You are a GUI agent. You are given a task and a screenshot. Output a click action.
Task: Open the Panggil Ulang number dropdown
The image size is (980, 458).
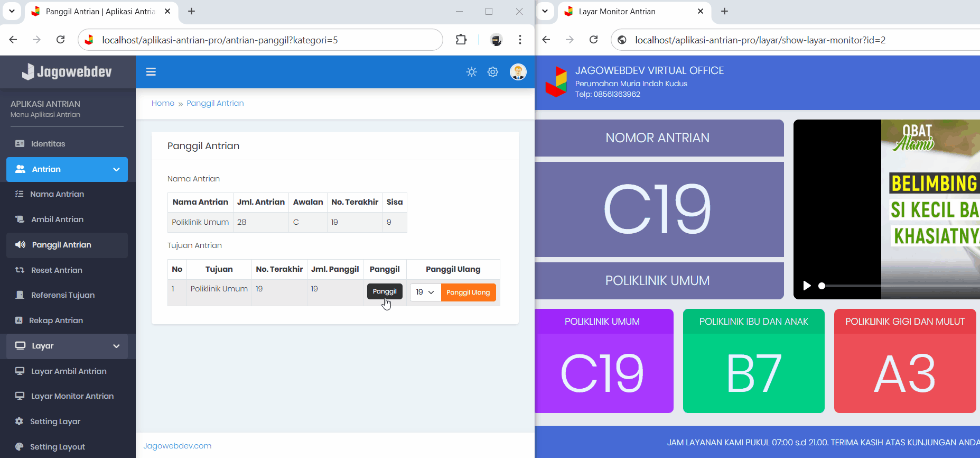click(425, 292)
